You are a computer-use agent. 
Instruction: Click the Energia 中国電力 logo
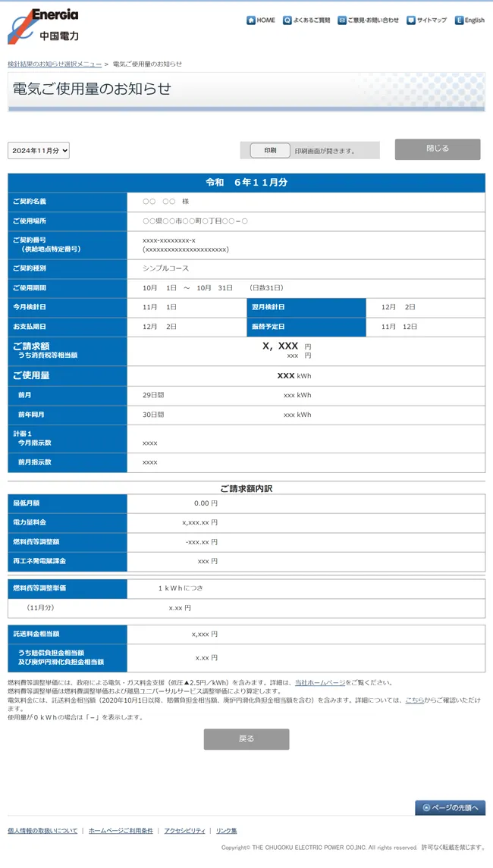[43, 25]
